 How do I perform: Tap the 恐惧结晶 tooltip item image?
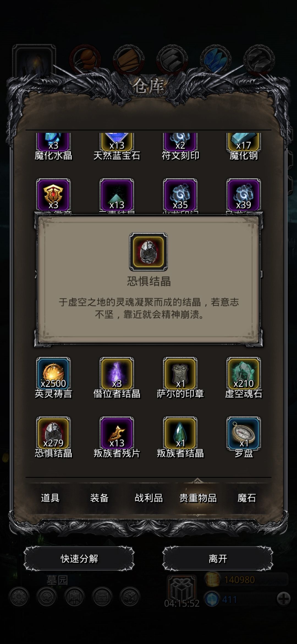(148, 252)
